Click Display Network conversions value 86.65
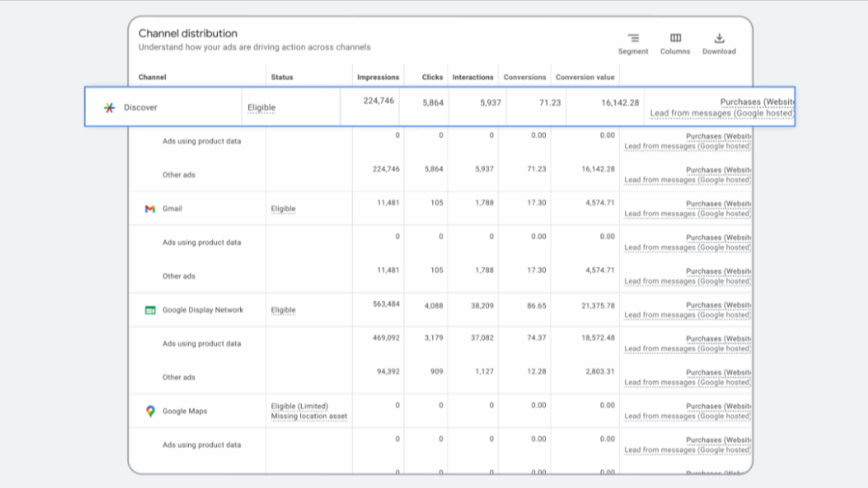This screenshot has width=868, height=488. pyautogui.click(x=537, y=305)
